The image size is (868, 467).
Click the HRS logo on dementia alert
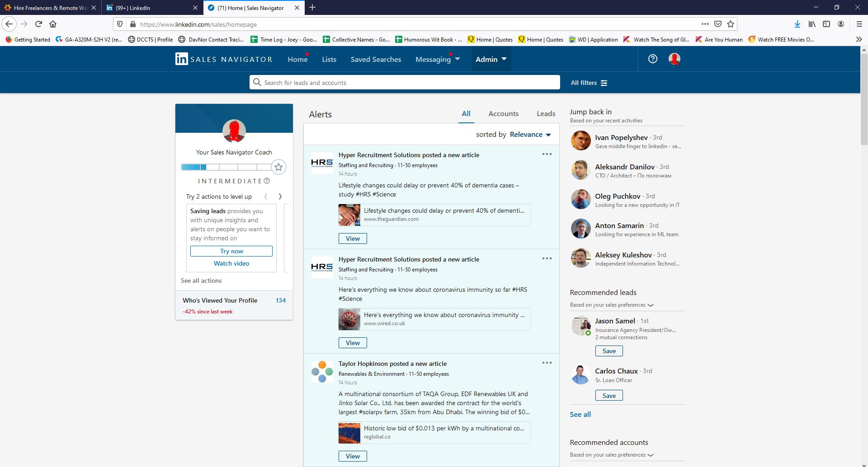coord(322,163)
